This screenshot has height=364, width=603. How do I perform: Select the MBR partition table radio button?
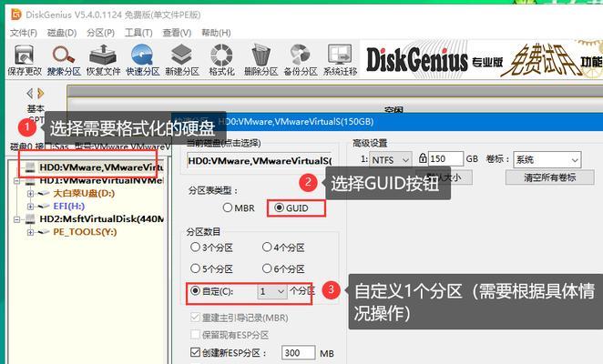pyautogui.click(x=228, y=207)
